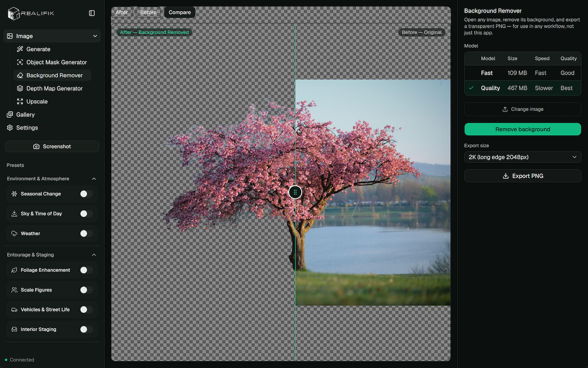The image size is (588, 368).
Task: Click the Image section icon
Action: pyautogui.click(x=10, y=36)
